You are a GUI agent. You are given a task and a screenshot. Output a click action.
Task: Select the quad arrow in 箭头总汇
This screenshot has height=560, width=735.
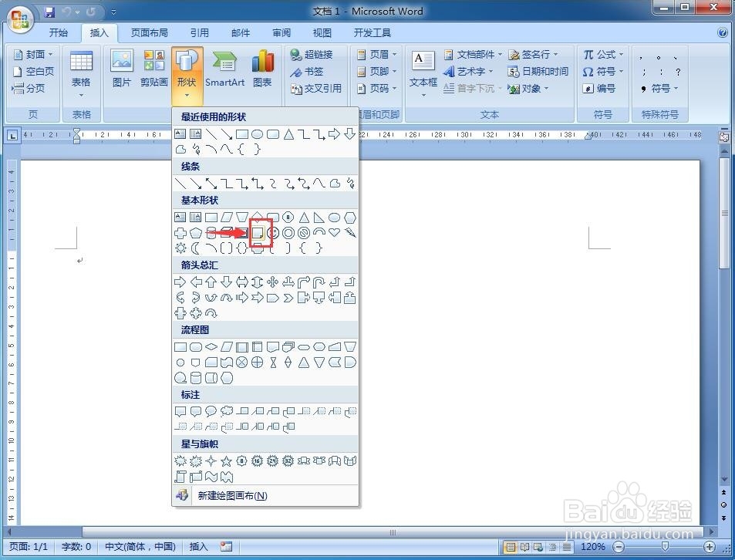tap(273, 282)
